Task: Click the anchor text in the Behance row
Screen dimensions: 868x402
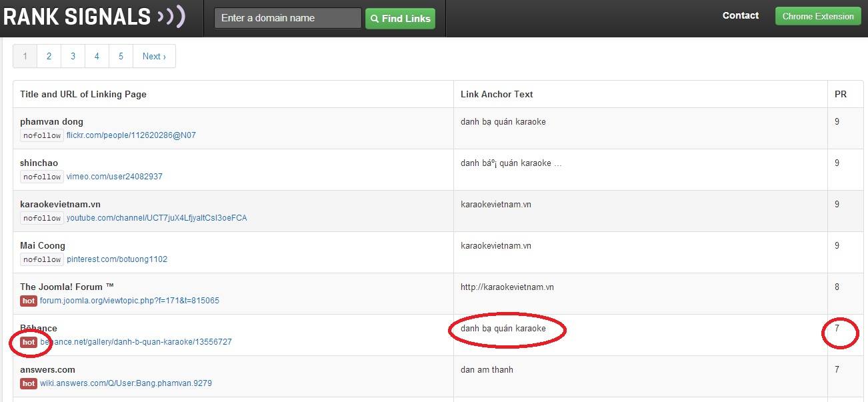Action: [x=503, y=328]
